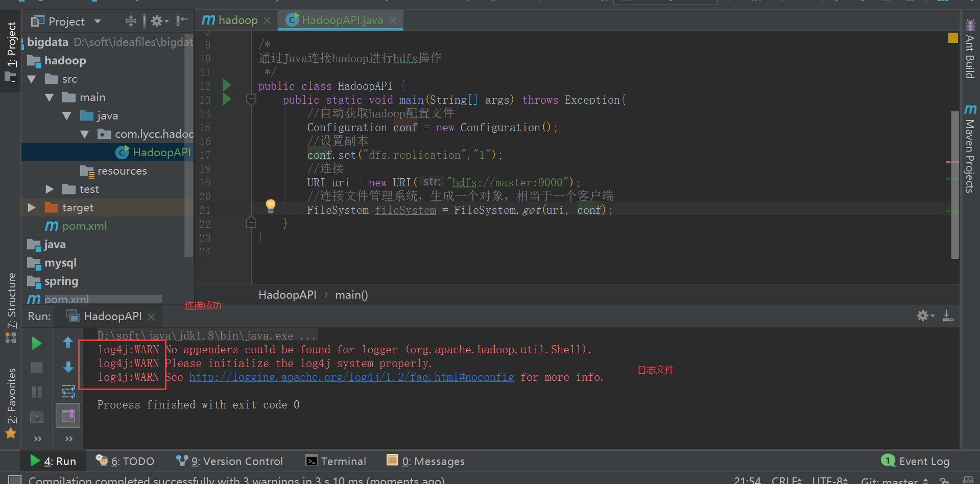980x484 pixels.
Task: Open the Run panel settings gear
Action: pos(925,316)
